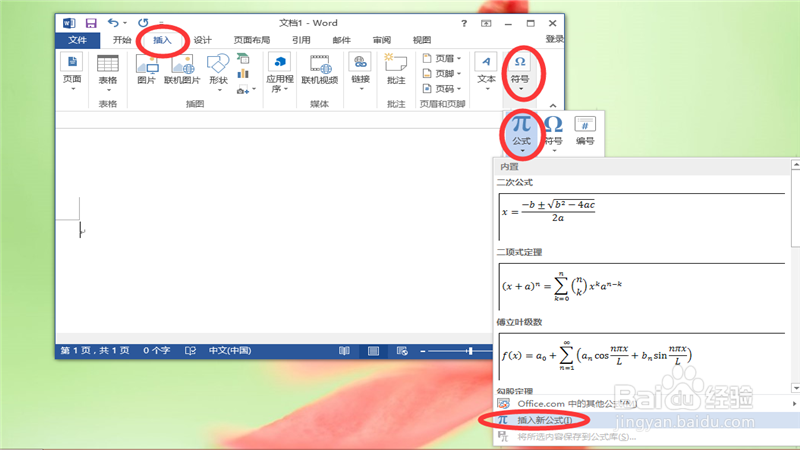Click the 公式 Equation pi button
This screenshot has width=800, height=450.
(x=521, y=133)
